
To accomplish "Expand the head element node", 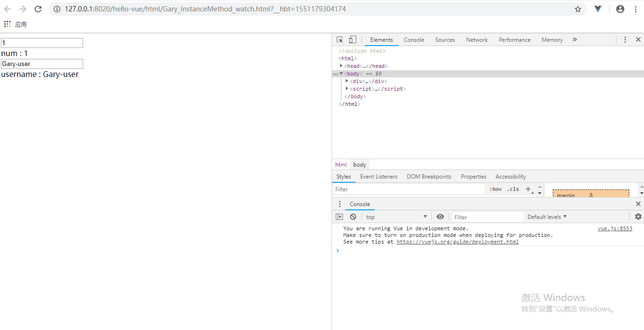I will pos(341,66).
